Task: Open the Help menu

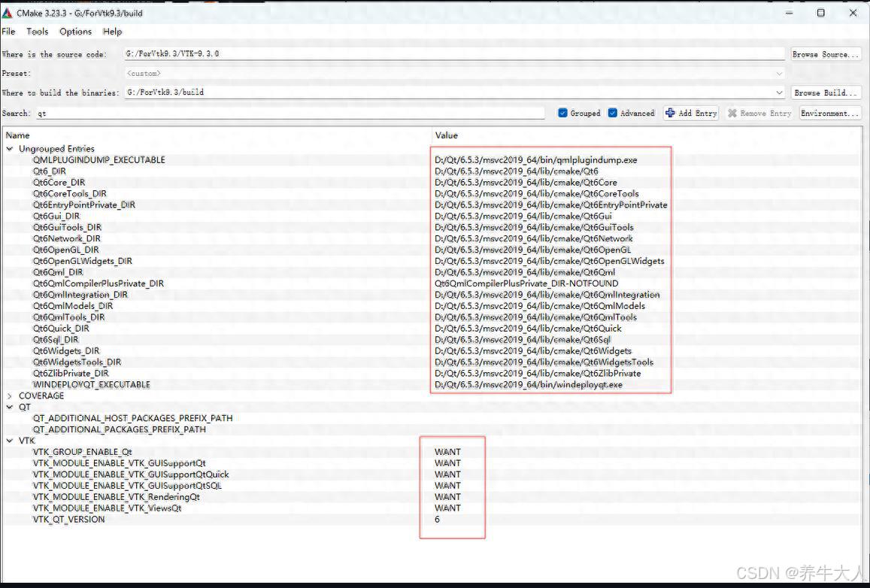Action: coord(112,31)
